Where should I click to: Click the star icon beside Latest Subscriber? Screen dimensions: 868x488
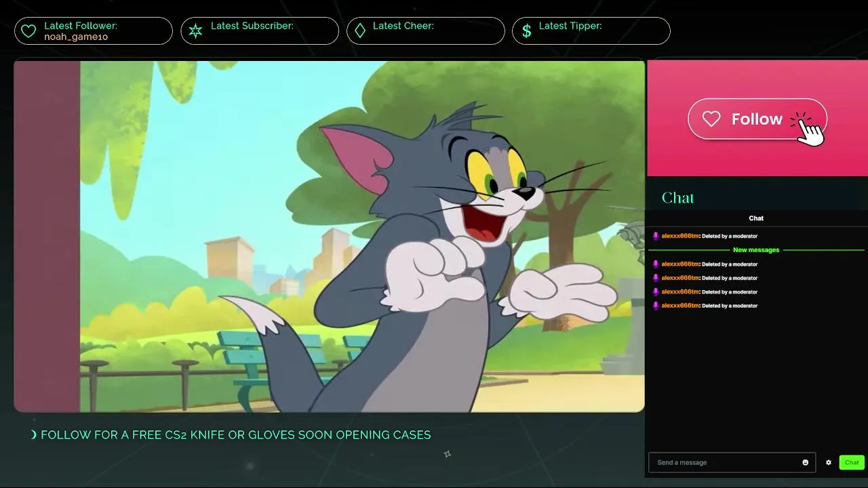(x=195, y=31)
